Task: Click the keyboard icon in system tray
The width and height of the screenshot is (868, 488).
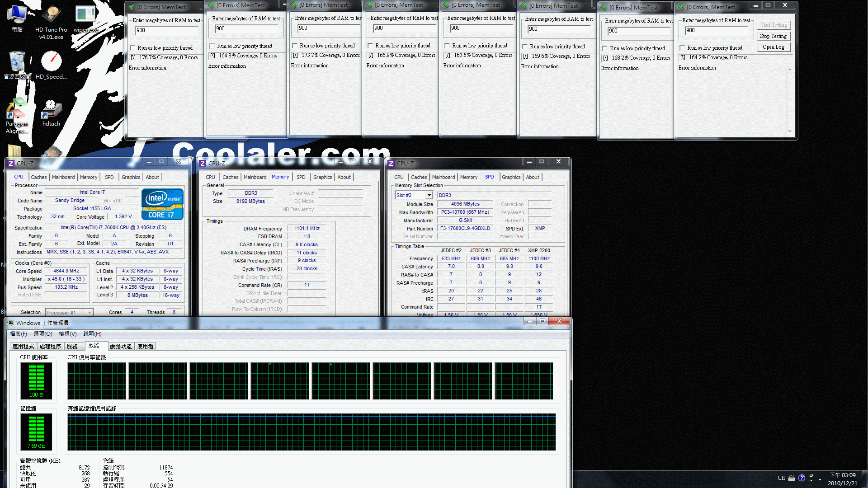Action: coord(792,478)
